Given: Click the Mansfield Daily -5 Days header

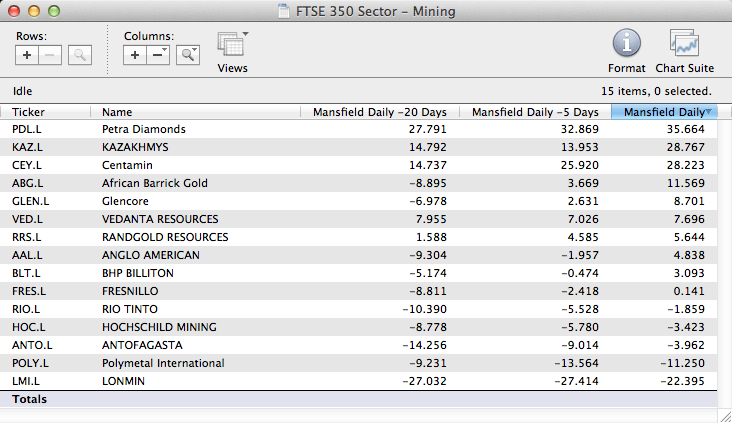Looking at the screenshot, I should [534, 112].
